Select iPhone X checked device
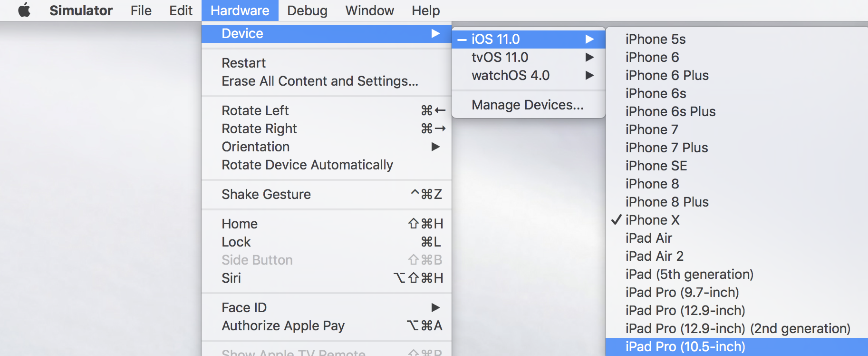 pyautogui.click(x=652, y=220)
